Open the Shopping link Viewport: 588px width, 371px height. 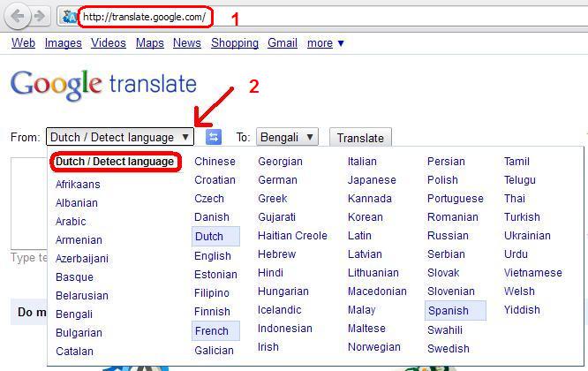pos(235,43)
